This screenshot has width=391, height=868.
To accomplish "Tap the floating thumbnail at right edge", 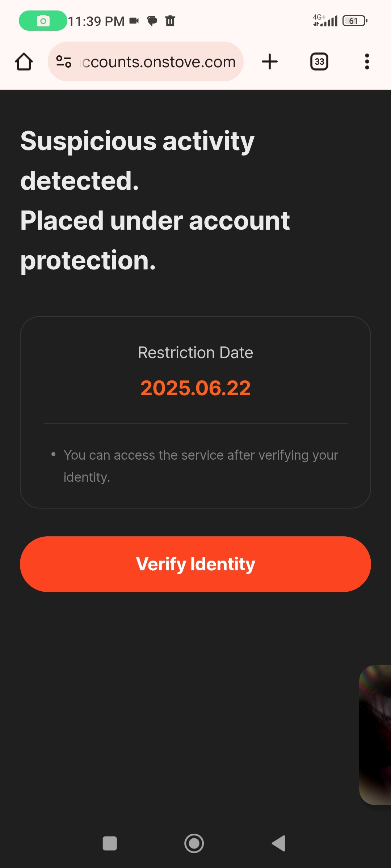I will (x=376, y=735).
